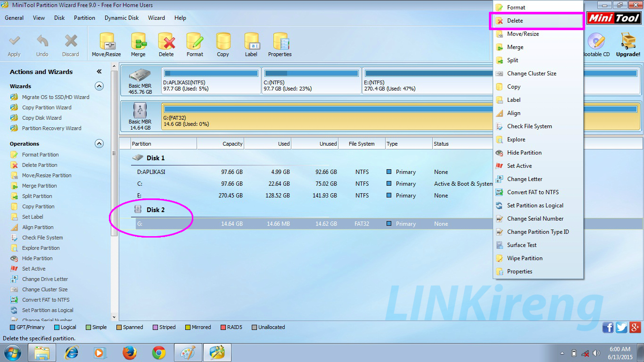Image resolution: width=644 pixels, height=362 pixels.
Task: Choose Format in the context menu
Action: (538, 8)
